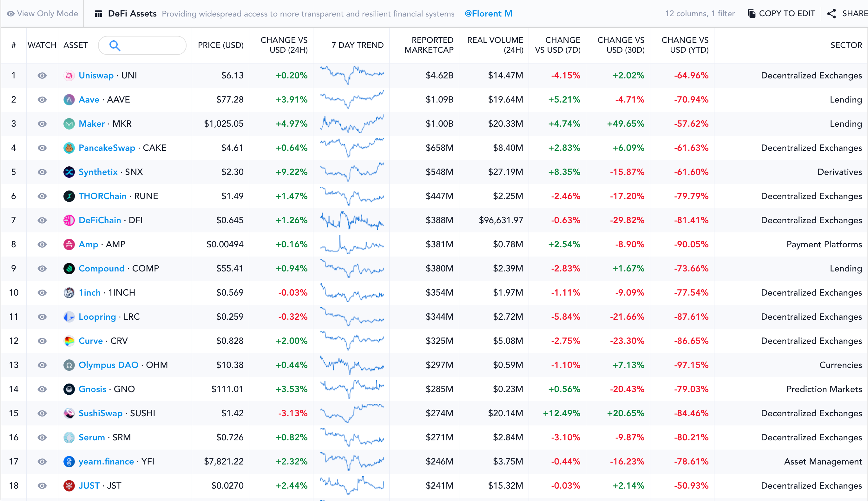Image resolution: width=868 pixels, height=501 pixels.
Task: Click the Olympus DAO logo icon
Action: point(69,365)
